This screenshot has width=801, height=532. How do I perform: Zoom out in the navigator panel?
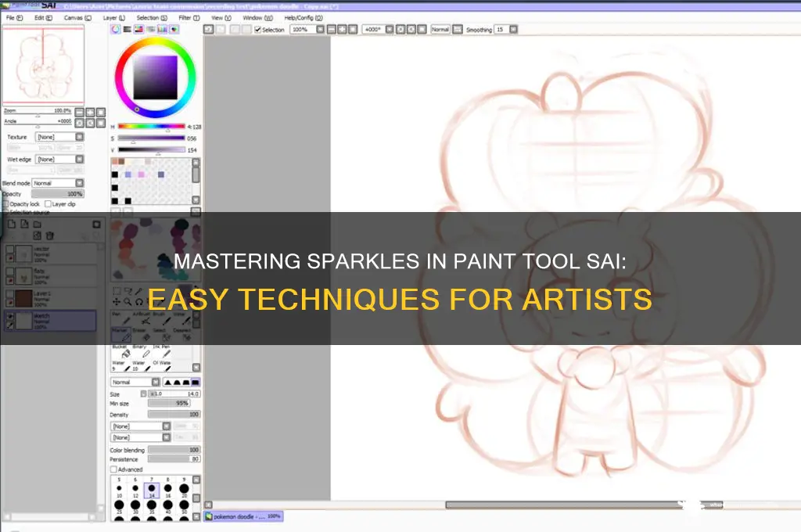tap(80, 112)
